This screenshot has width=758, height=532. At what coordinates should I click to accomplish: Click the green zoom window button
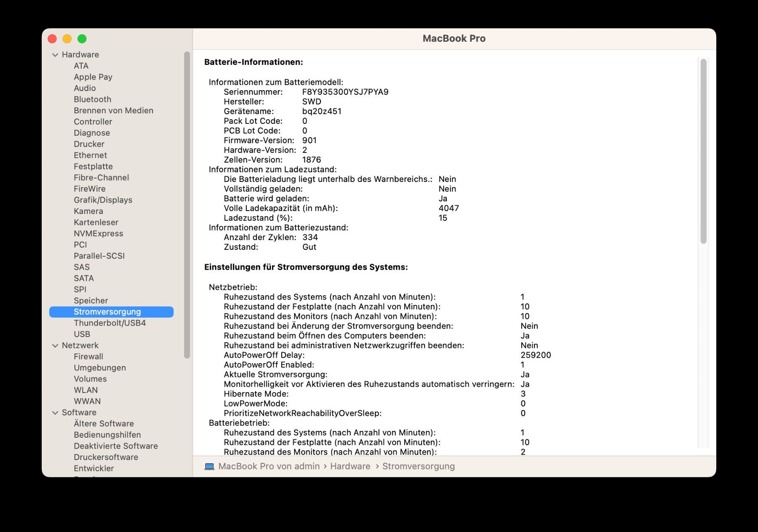coord(82,39)
